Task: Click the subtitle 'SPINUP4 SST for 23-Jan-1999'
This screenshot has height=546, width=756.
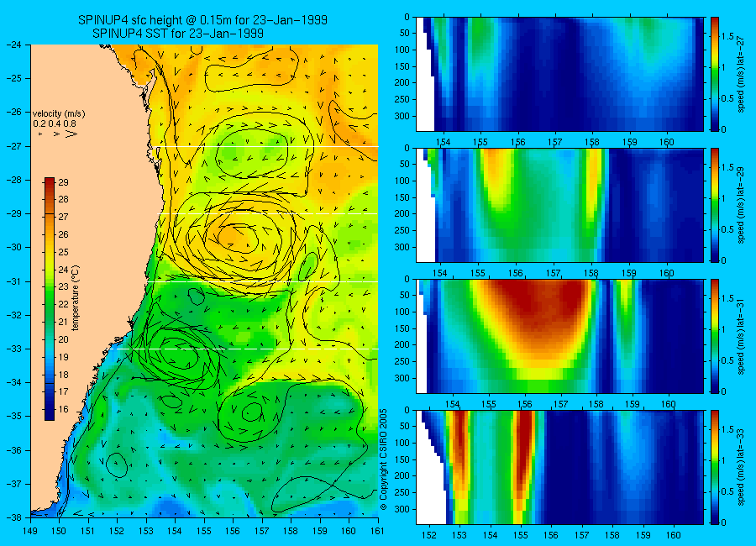Action: point(178,34)
